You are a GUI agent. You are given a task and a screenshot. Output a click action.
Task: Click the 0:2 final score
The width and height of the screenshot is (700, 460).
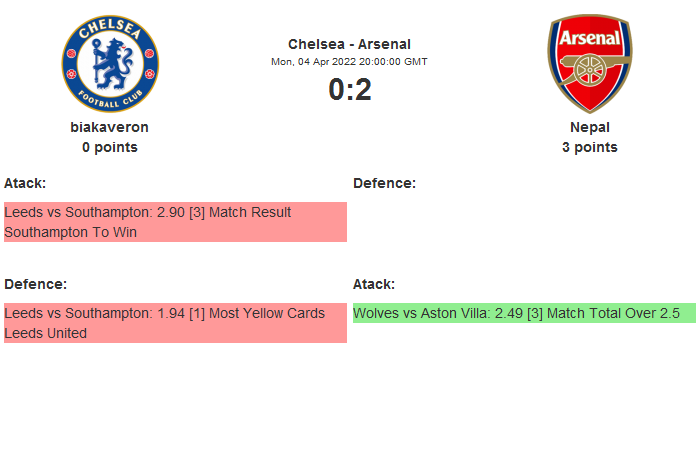349,90
